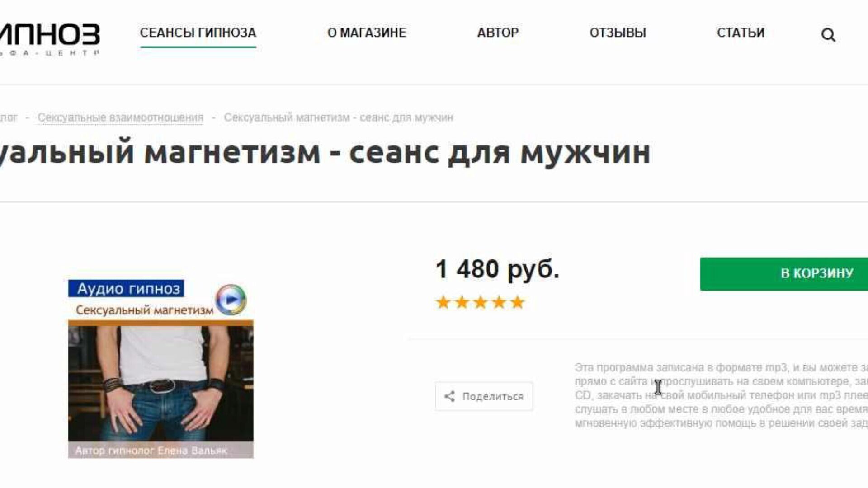Click the fifth rating star
868x488 pixels.
point(517,302)
